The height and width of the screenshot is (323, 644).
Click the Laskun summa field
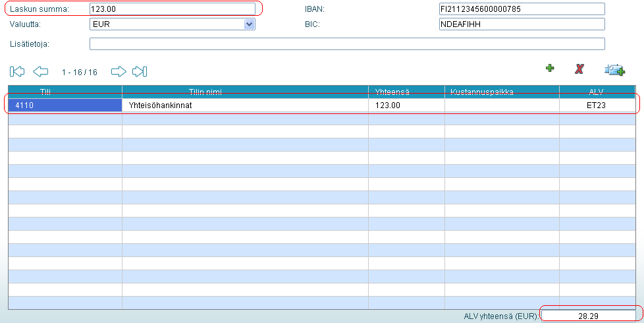click(173, 9)
